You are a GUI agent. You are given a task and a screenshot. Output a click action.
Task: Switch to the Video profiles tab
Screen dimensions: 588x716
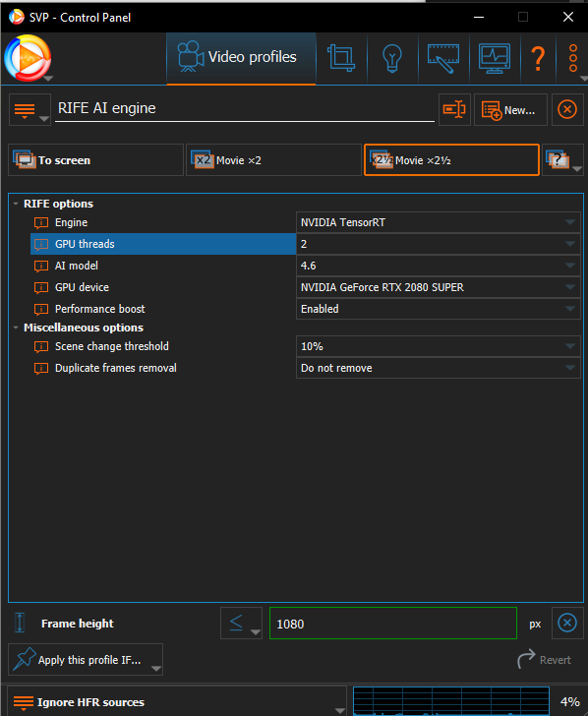241,58
